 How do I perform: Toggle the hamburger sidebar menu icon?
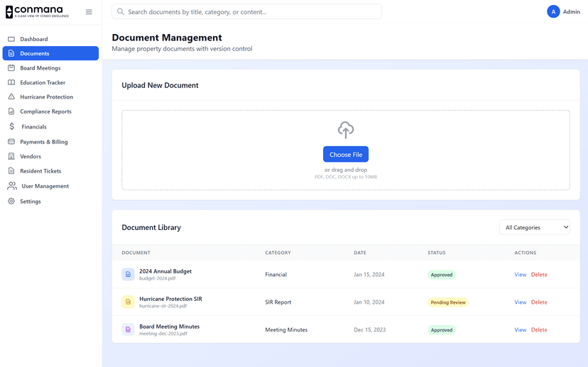(x=89, y=12)
